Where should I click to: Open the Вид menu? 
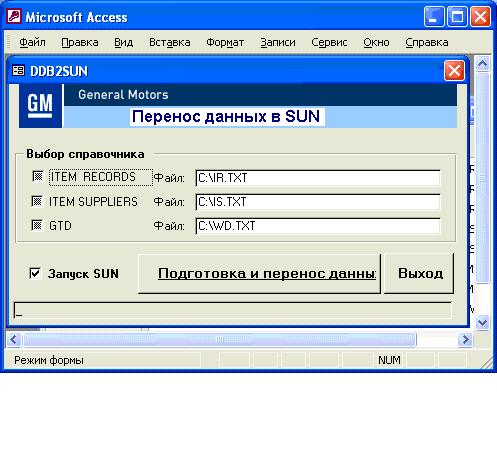(124, 42)
